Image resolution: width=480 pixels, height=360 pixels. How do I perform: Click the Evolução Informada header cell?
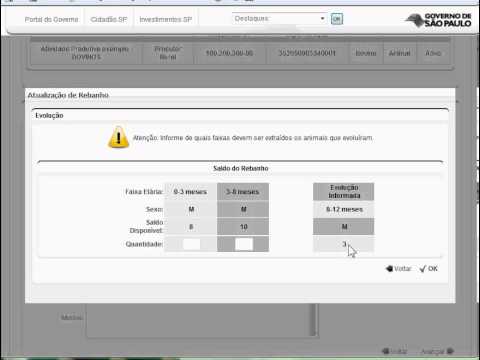tap(344, 192)
